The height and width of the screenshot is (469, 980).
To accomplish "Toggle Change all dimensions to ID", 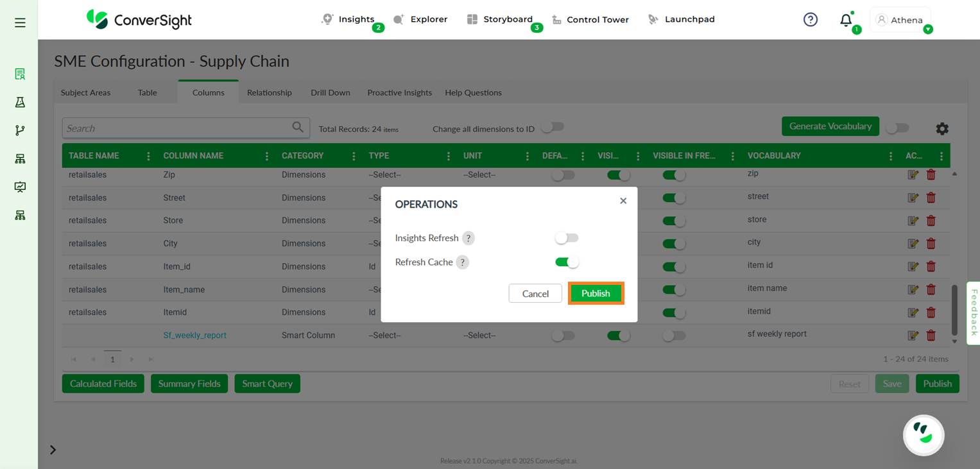I will click(552, 127).
